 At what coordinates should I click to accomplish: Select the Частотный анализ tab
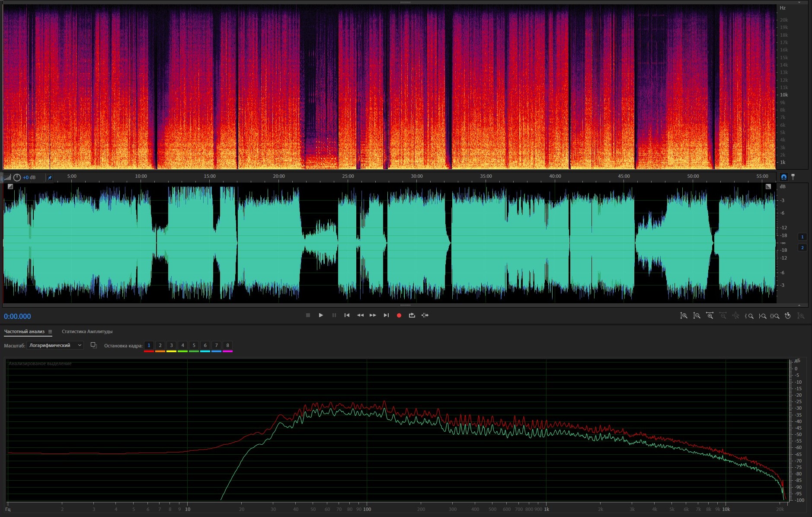(x=24, y=332)
